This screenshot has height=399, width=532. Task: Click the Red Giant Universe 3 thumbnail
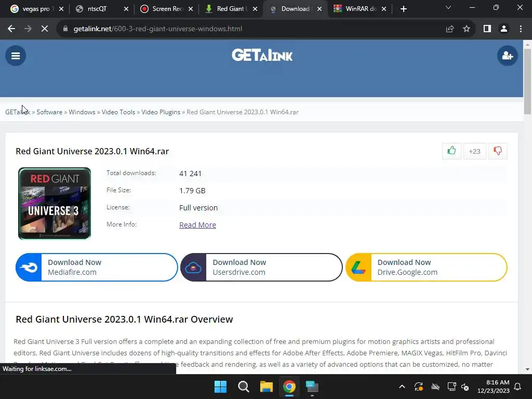55,204
